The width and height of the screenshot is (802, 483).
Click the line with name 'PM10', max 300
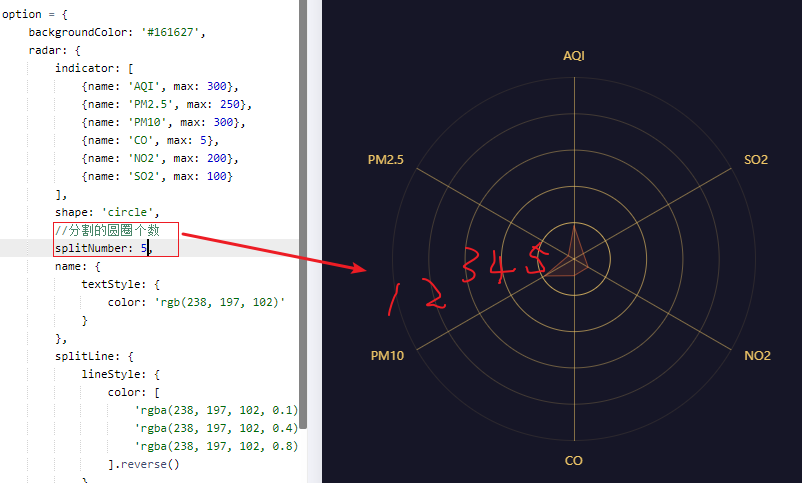click(x=163, y=122)
